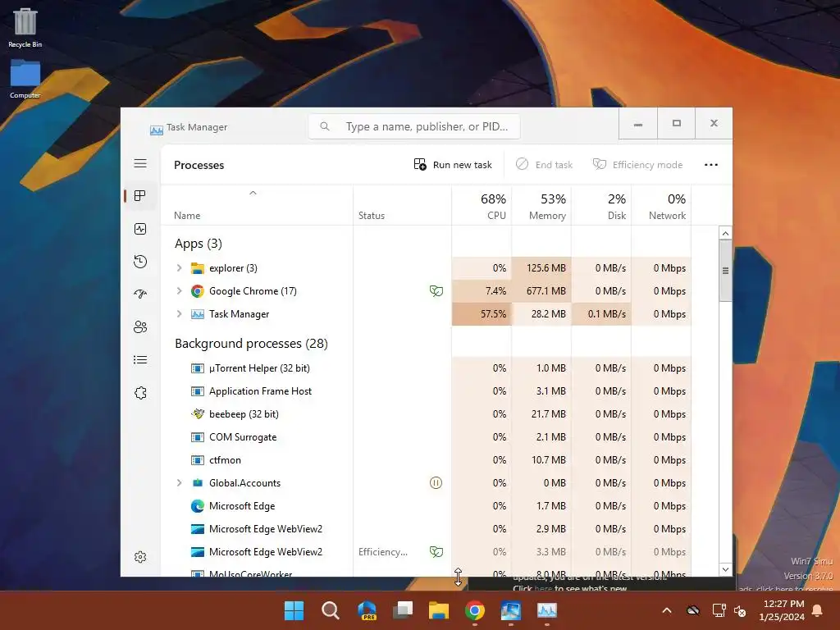Viewport: 840px width, 630px height.
Task: Sort by the 0% Network column
Action: click(662, 206)
